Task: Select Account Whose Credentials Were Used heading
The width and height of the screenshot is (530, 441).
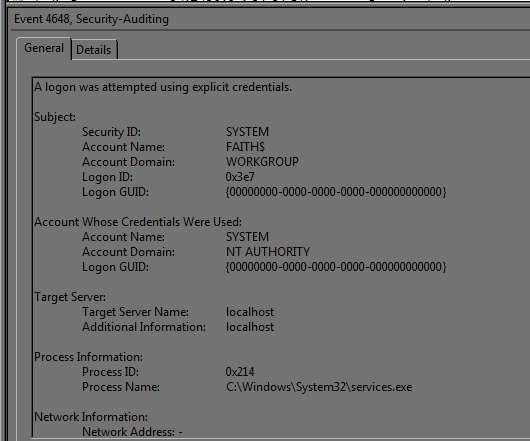Action: (x=138, y=222)
